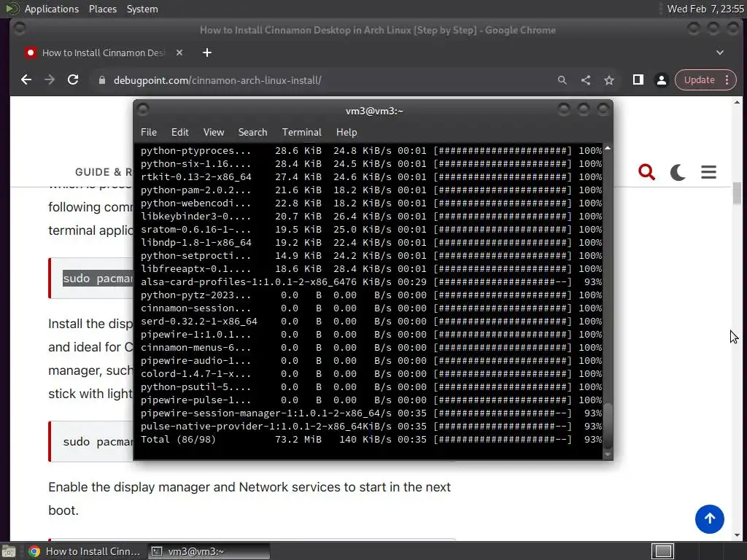Click the 'rtkit-0.13-2-x86_64' line
Image resolution: width=747 pixels, height=560 pixels.
point(371,176)
